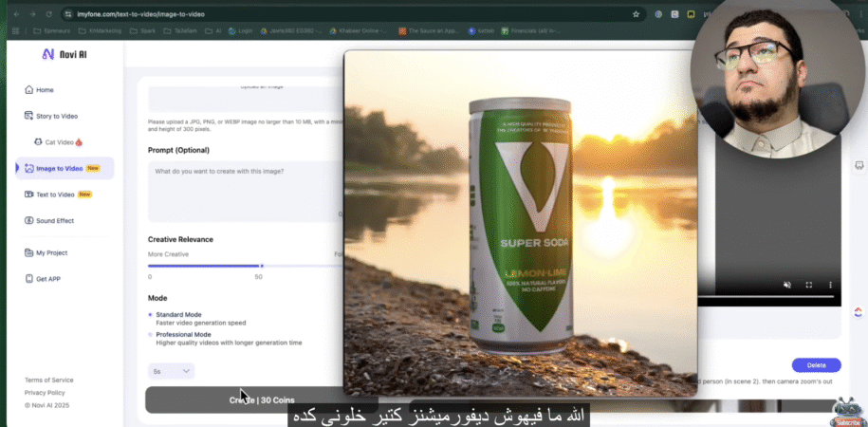The image size is (868, 427).
Task: Unmute the video player
Action: [786, 285]
